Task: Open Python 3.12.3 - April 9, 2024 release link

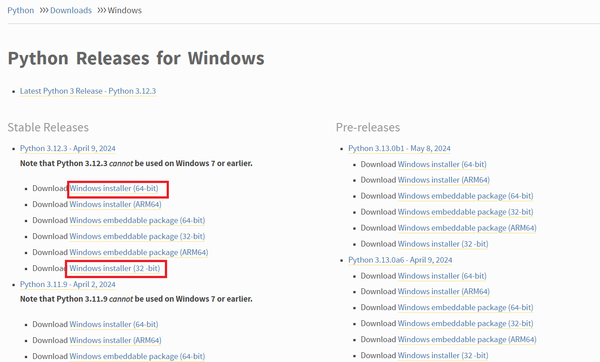Action: point(68,148)
